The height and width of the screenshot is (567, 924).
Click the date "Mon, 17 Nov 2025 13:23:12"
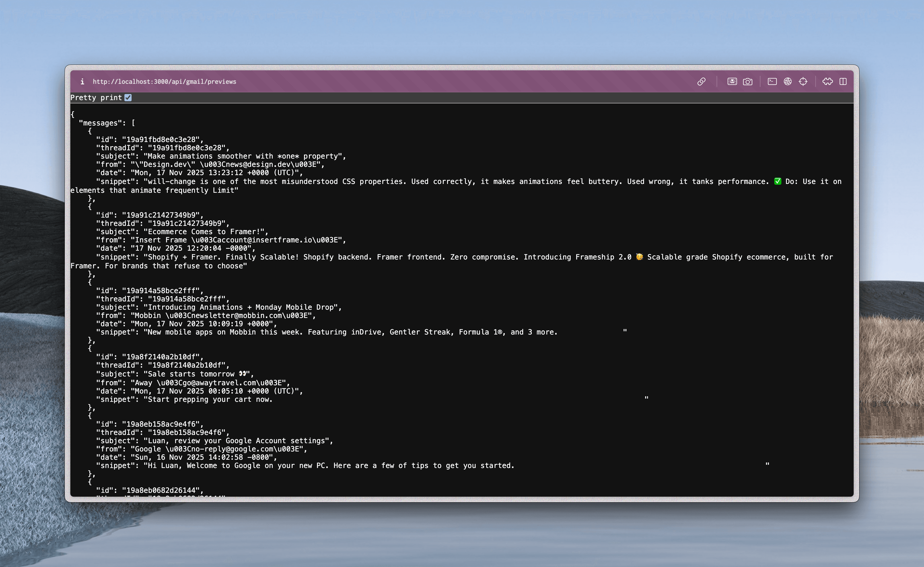tap(199, 173)
